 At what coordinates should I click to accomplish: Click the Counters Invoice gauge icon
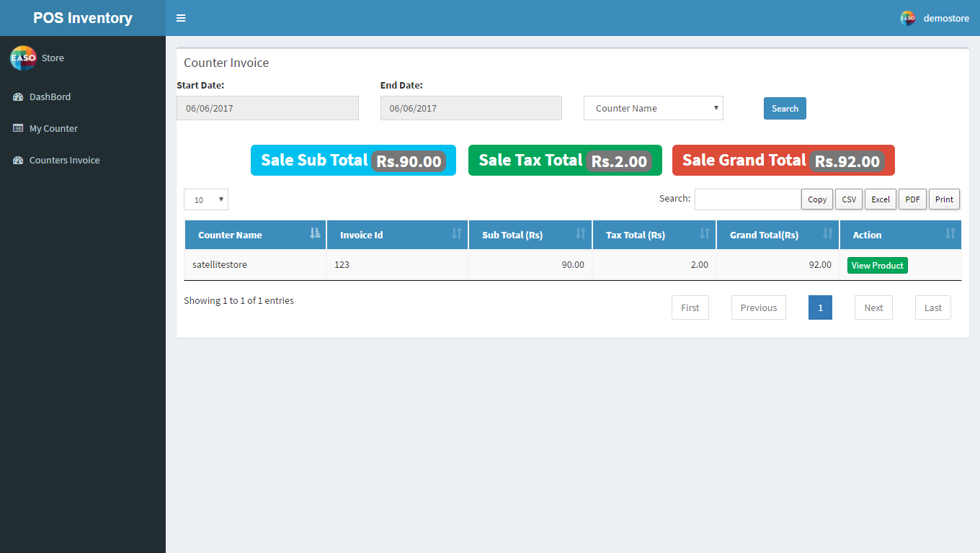tap(18, 161)
